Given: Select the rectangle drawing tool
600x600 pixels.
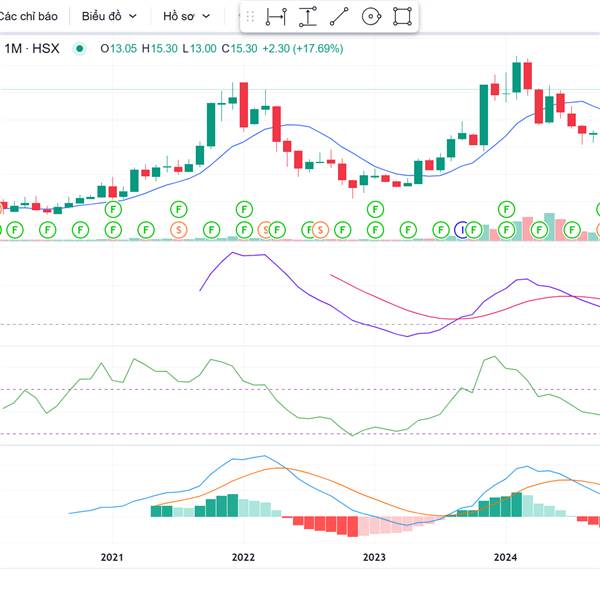Looking at the screenshot, I should pyautogui.click(x=403, y=16).
